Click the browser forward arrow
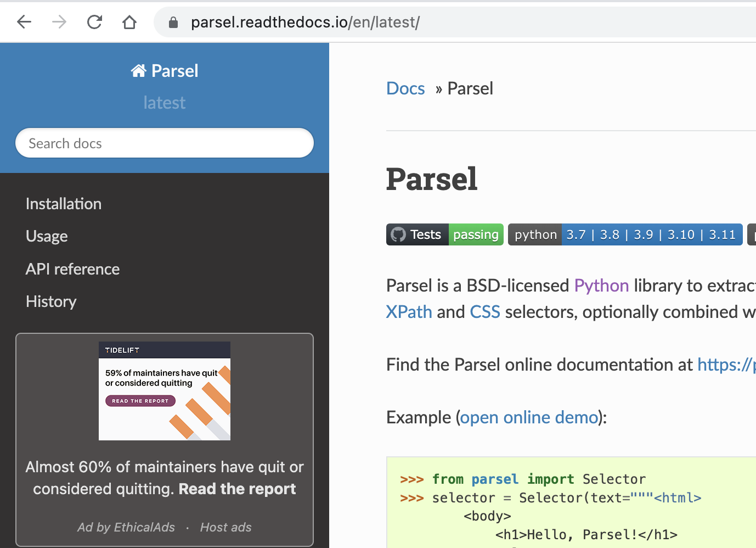Viewport: 756px width, 548px height. coord(59,22)
